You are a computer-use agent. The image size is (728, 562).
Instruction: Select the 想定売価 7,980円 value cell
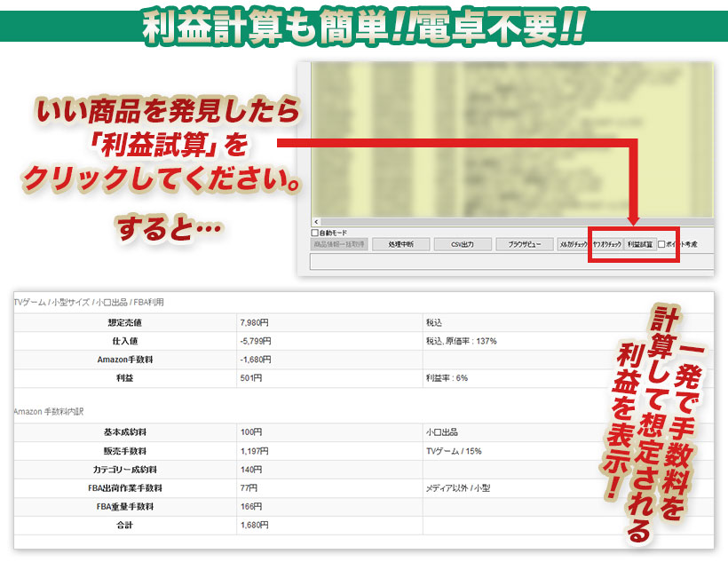click(x=328, y=322)
